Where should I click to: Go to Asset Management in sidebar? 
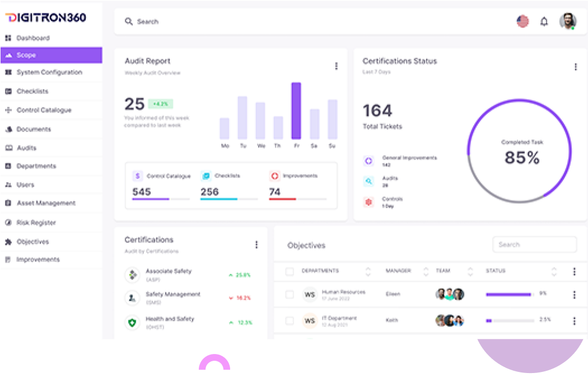(45, 203)
